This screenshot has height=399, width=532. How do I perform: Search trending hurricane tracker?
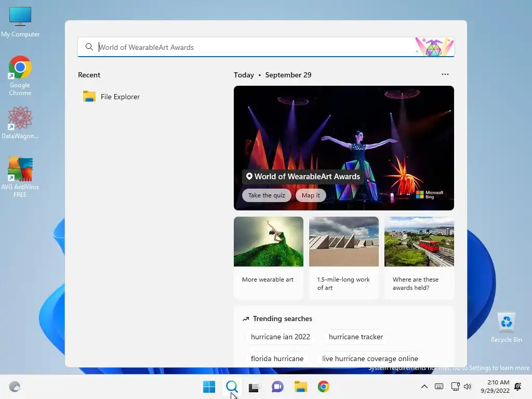tap(355, 337)
